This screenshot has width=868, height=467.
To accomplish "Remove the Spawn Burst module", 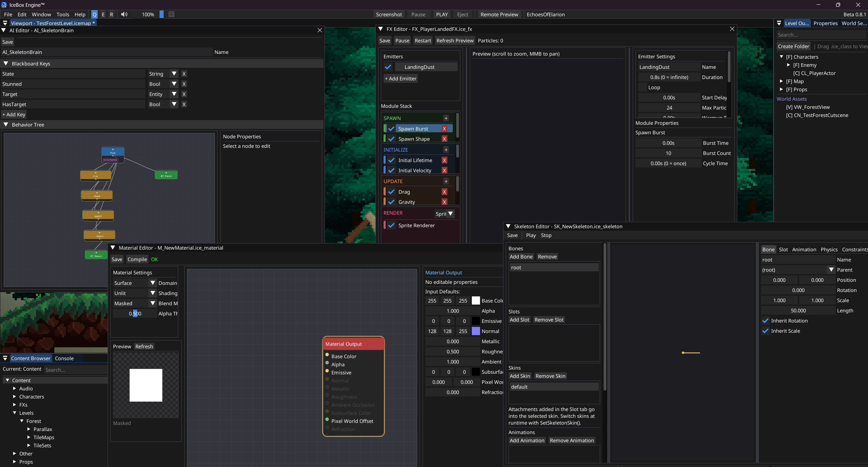I will tap(444, 129).
